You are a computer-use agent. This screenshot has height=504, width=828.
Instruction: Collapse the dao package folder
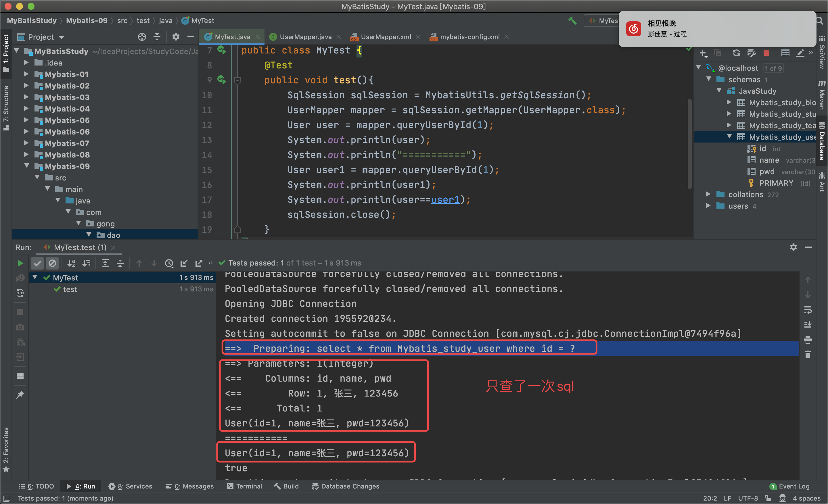tap(89, 235)
